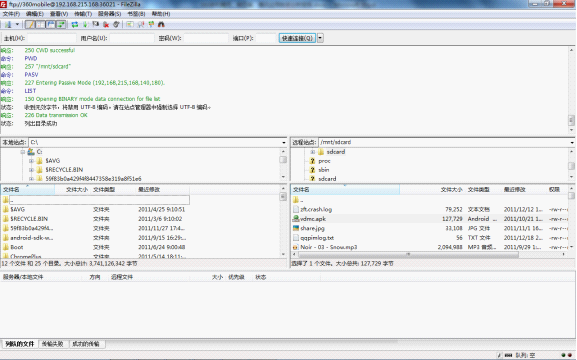Click the message log vertical scrollbar thumb
Viewport: 577px width, 360px height.
tap(571, 120)
